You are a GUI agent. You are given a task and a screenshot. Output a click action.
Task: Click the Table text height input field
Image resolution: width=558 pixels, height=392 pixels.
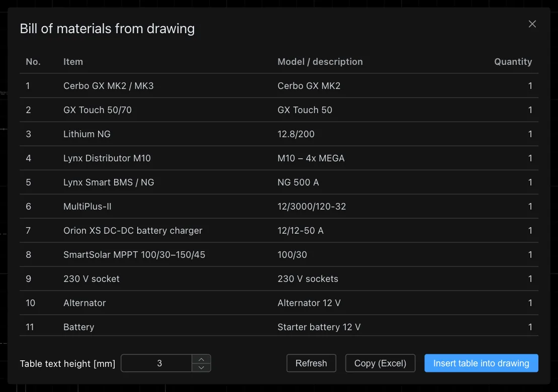[156, 363]
